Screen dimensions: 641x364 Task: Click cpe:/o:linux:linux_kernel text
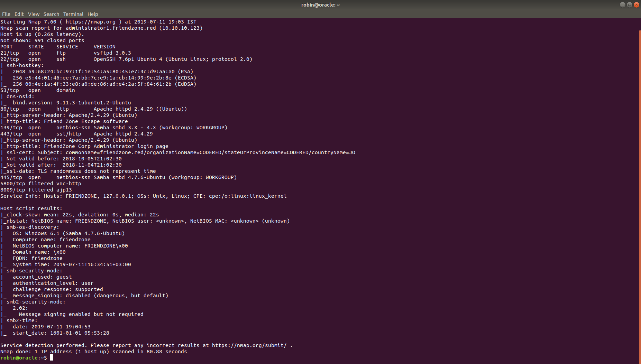coord(248,196)
